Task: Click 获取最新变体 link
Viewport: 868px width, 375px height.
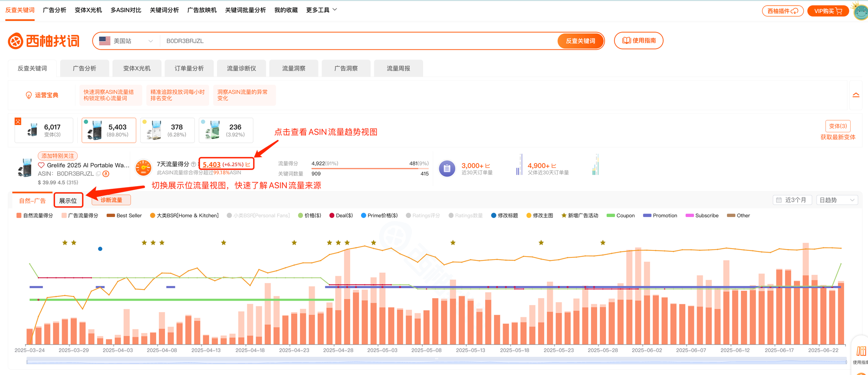Action: point(838,137)
